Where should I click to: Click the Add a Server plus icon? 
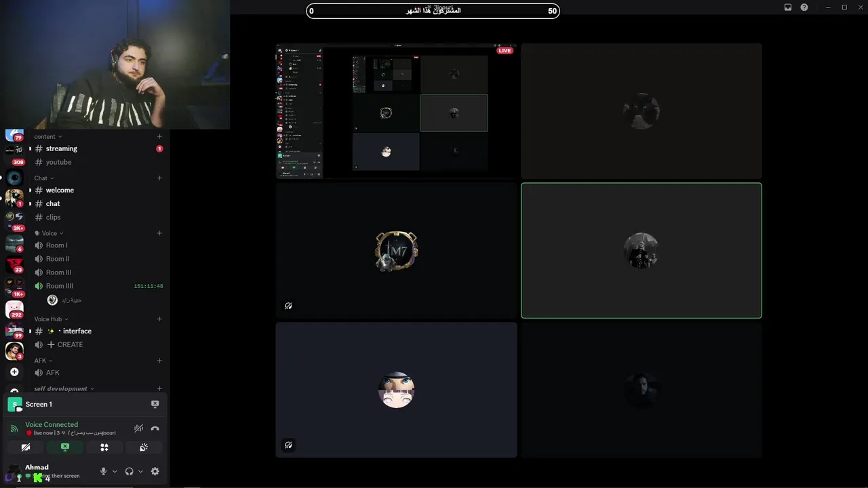[14, 372]
